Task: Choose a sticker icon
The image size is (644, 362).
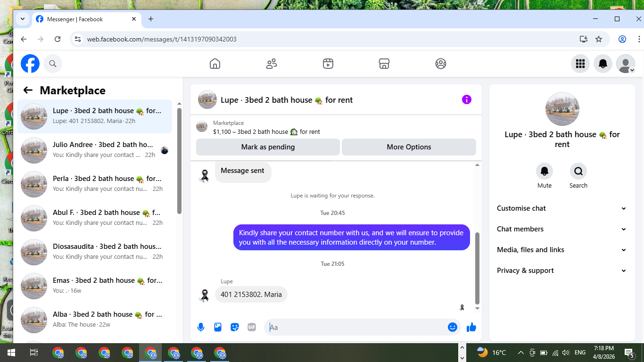Action: pos(235,327)
